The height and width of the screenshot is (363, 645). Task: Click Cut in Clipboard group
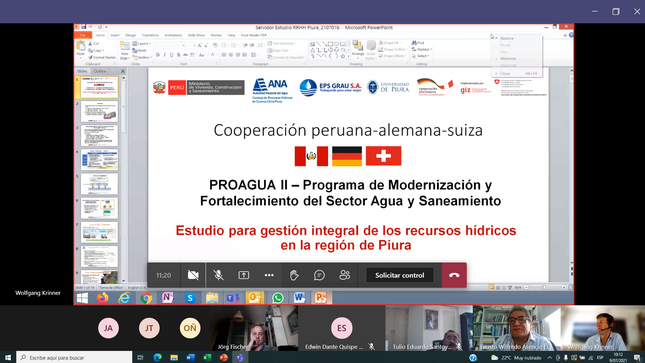94,43
